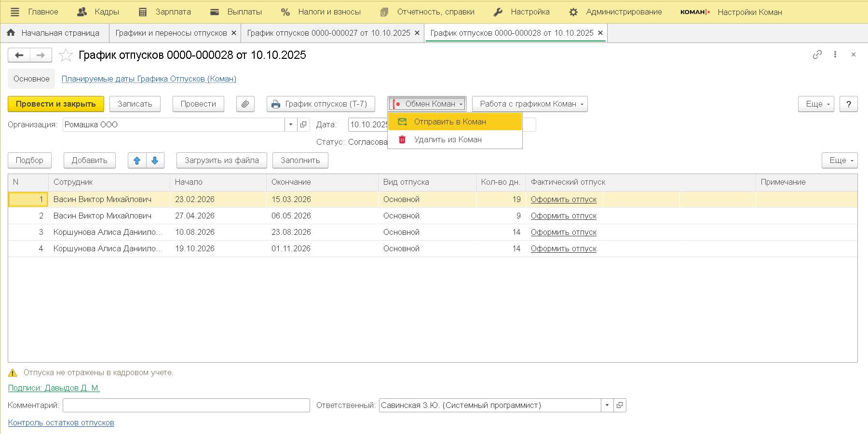Copy link via chain icon
This screenshot has height=434, width=868.
coord(817,55)
